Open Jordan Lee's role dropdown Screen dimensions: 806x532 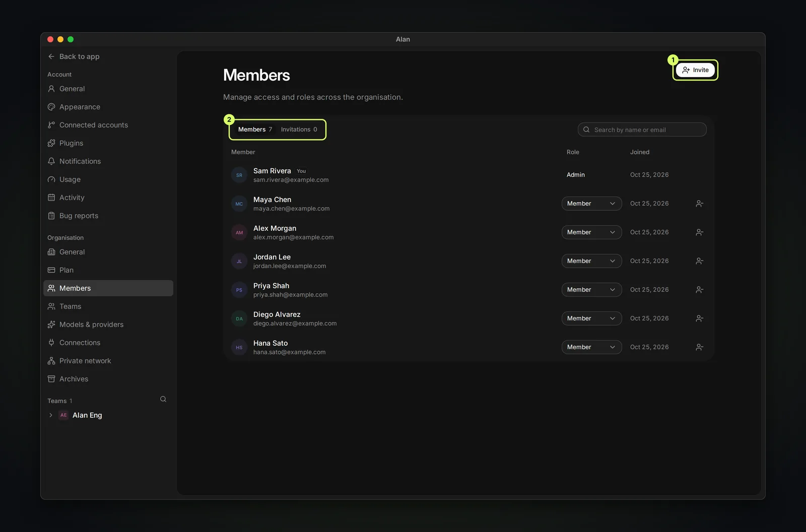(x=591, y=261)
